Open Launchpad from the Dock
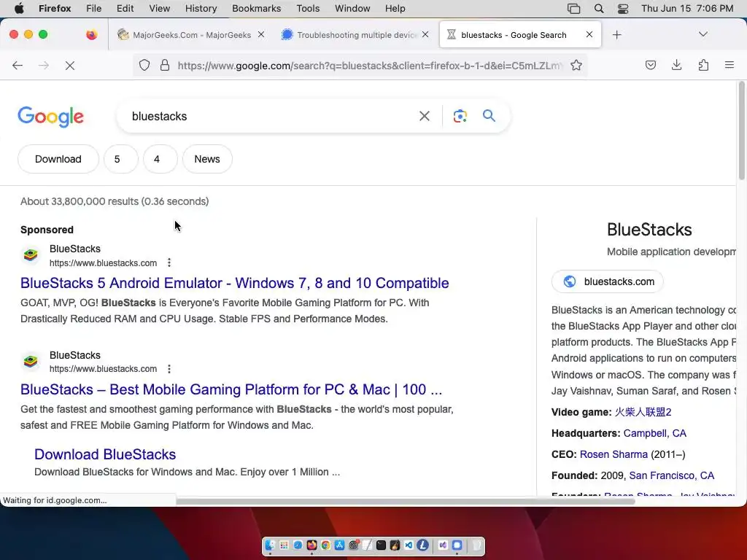 (x=284, y=545)
